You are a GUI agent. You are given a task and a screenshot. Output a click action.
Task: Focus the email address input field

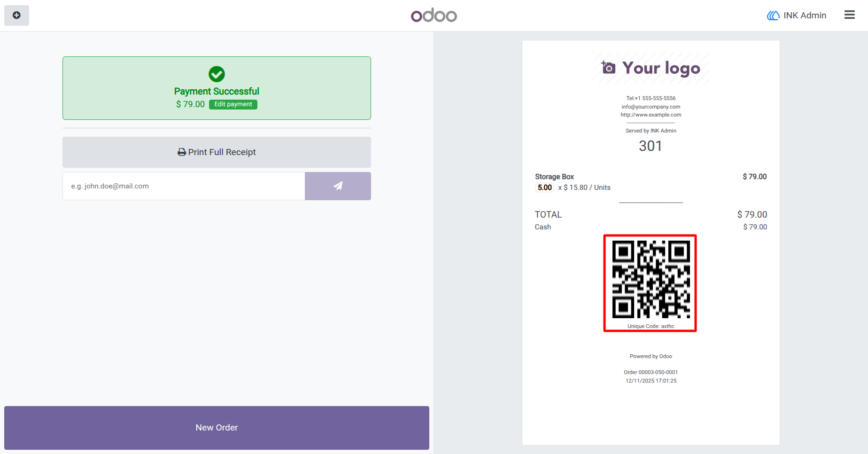(184, 186)
